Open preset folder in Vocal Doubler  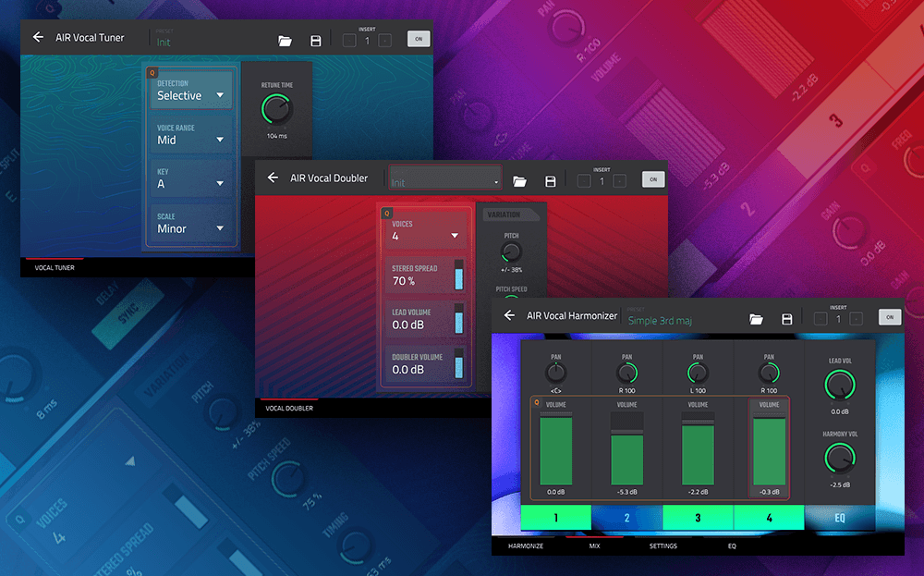click(x=519, y=181)
